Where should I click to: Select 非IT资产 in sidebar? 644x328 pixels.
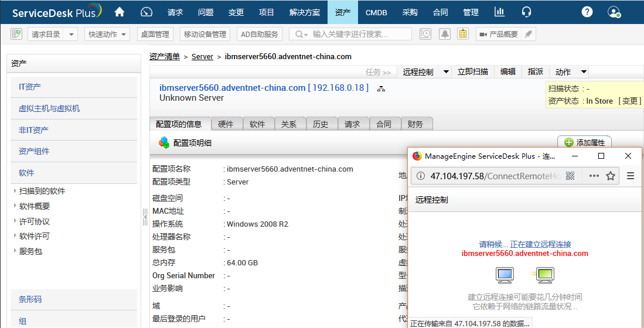click(x=74, y=129)
